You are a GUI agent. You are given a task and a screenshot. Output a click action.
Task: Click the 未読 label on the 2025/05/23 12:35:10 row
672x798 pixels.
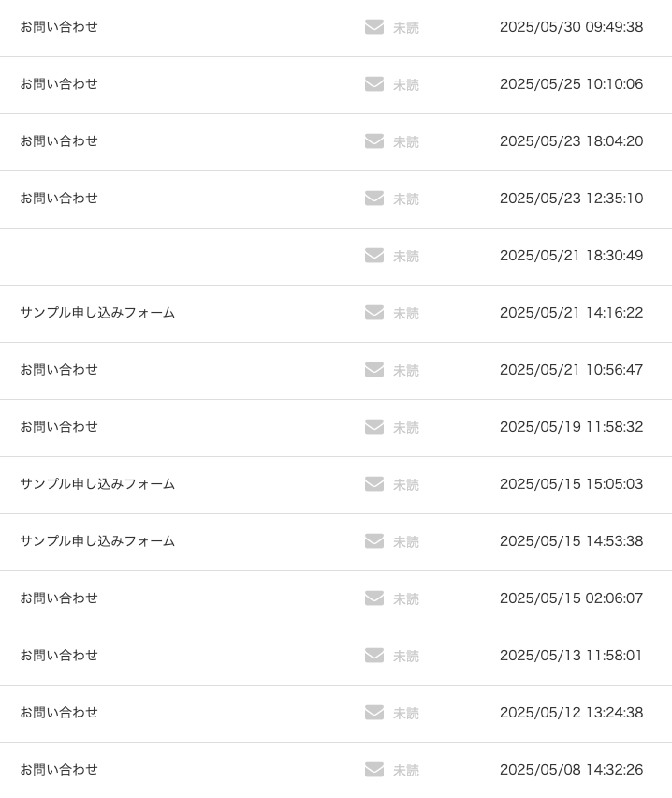pyautogui.click(x=406, y=199)
